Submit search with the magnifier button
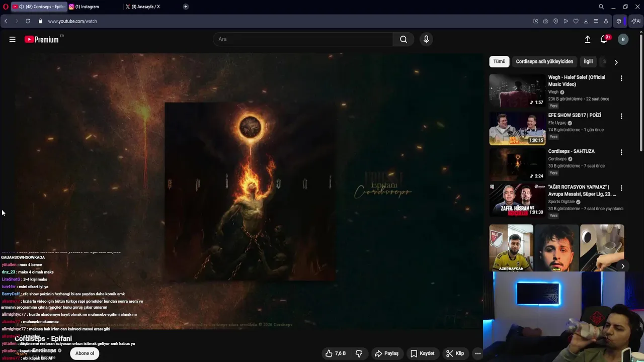 [x=404, y=39]
